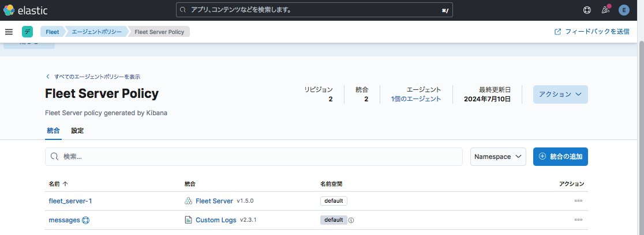Expand the Namespace filter dropdown
This screenshot has width=644, height=235.
(498, 157)
